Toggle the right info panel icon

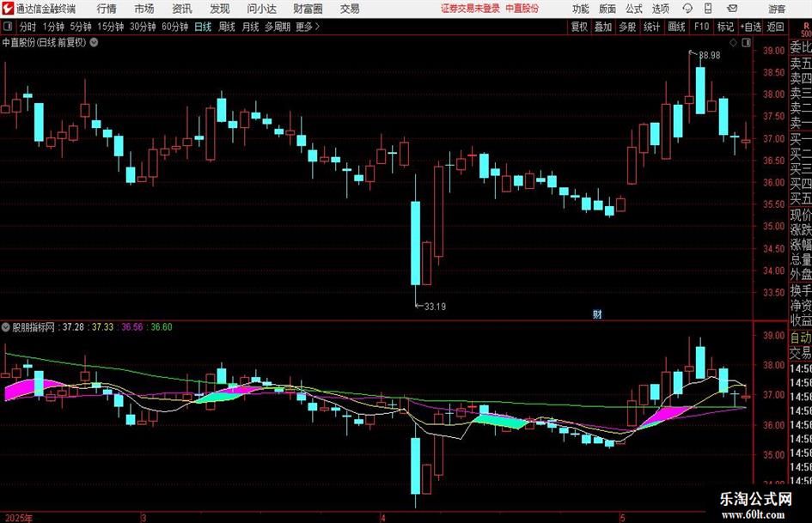[746, 43]
